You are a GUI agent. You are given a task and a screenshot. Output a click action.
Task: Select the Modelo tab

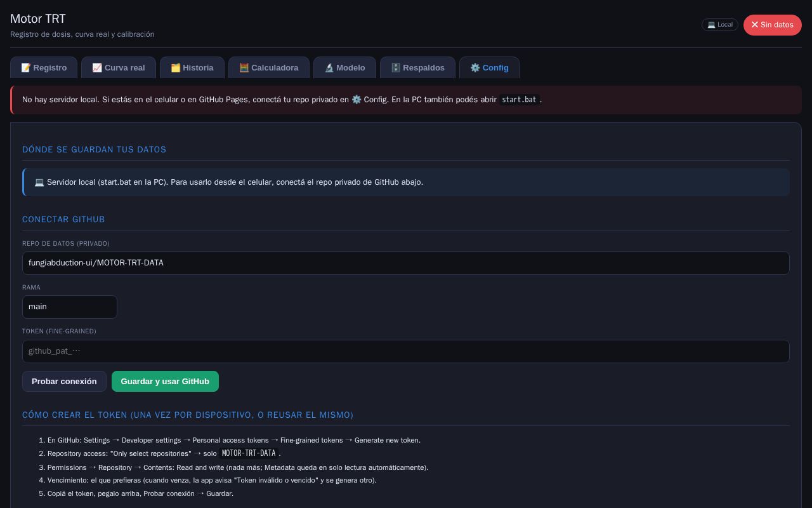344,68
